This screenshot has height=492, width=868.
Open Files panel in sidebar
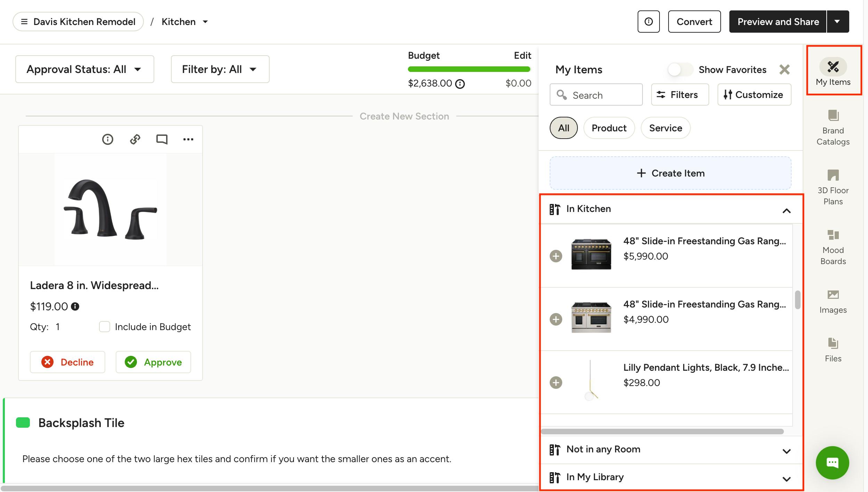click(x=833, y=350)
